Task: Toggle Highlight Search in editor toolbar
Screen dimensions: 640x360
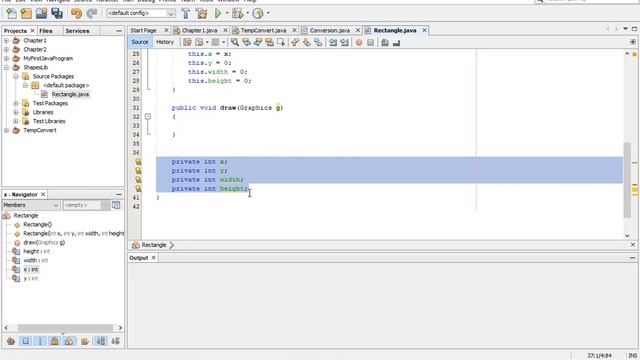Action: [x=269, y=42]
